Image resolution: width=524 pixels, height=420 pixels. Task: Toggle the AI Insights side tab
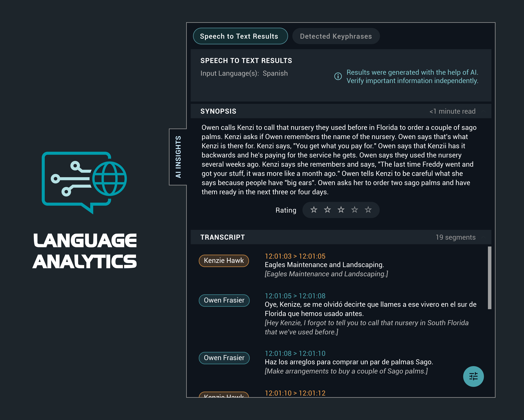178,157
